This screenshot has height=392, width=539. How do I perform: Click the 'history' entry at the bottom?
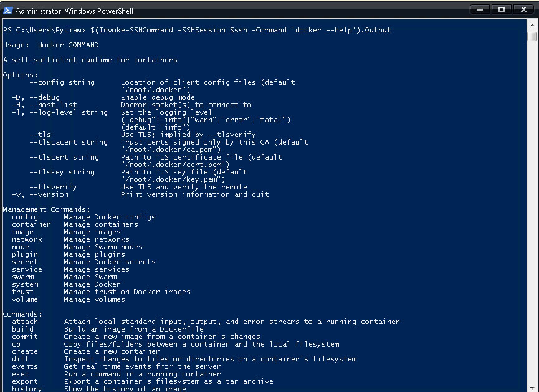27,388
